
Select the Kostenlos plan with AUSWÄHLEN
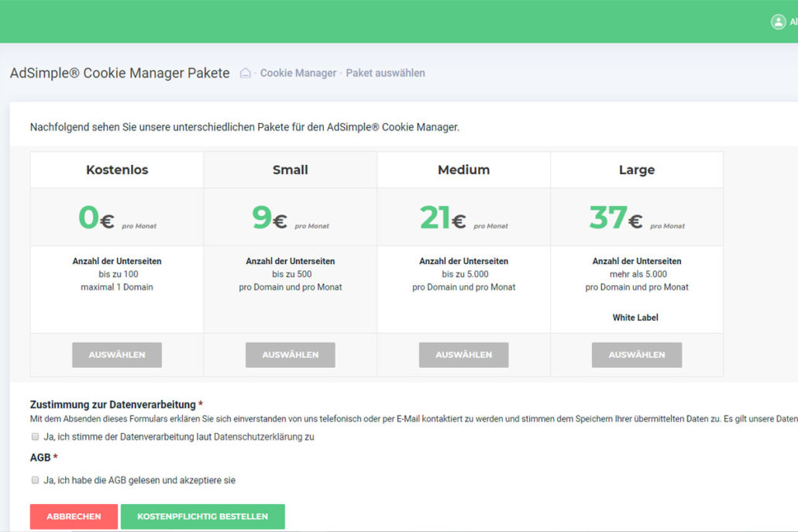pos(117,355)
